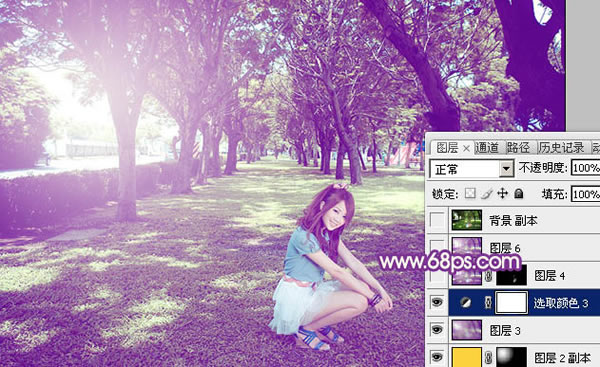The height and width of the screenshot is (367, 600).
Task: Click the adjustment icon of 选取颜色 3 layer
Action: pyautogui.click(x=466, y=302)
